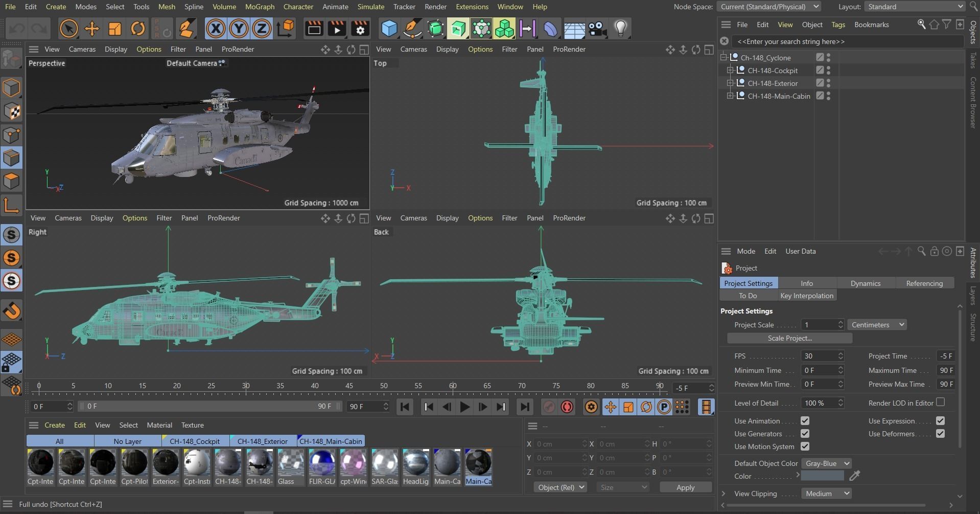
Task: Activate the Move tool in top toolbar
Action: (x=91, y=29)
